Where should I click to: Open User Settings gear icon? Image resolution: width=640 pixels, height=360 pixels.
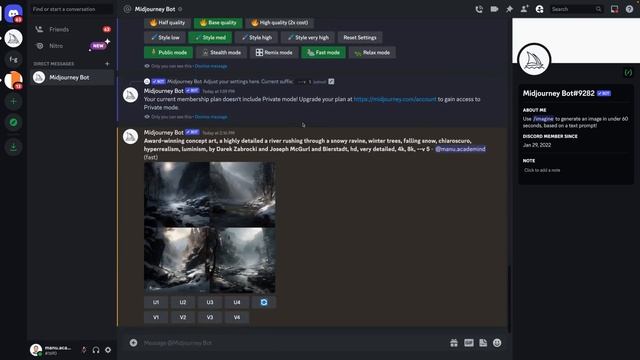(108, 350)
